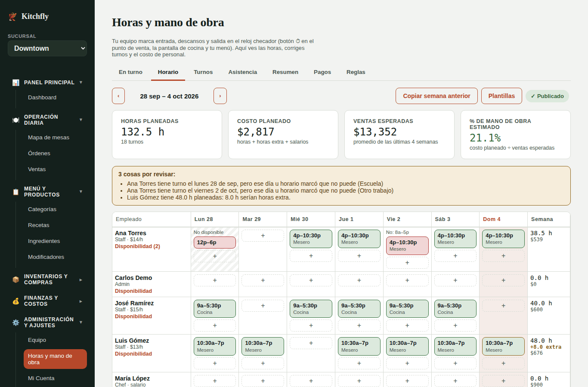Collapse the Panel Principal section arrow
This screenshot has width=588, height=387.
[x=81, y=82]
